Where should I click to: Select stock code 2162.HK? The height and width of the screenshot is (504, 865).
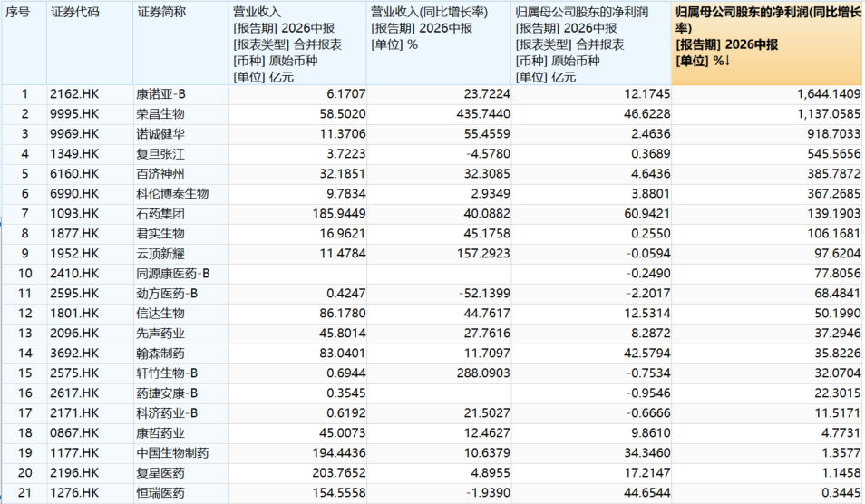pos(74,94)
